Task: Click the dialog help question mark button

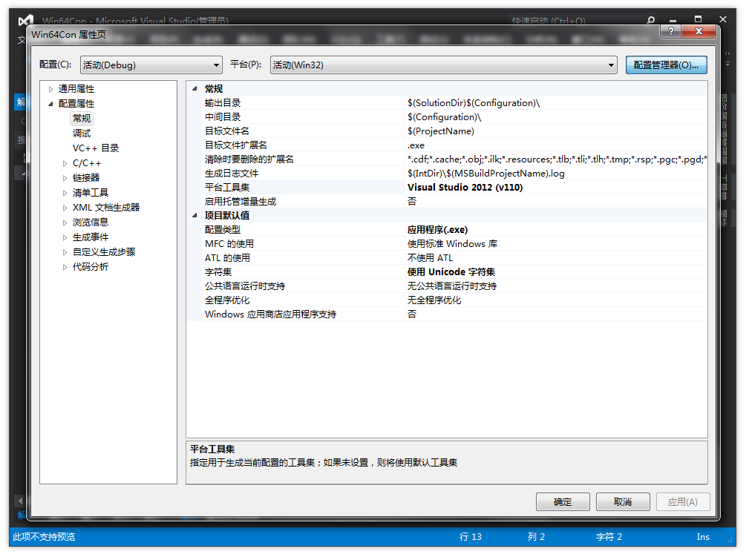Action: click(x=670, y=31)
